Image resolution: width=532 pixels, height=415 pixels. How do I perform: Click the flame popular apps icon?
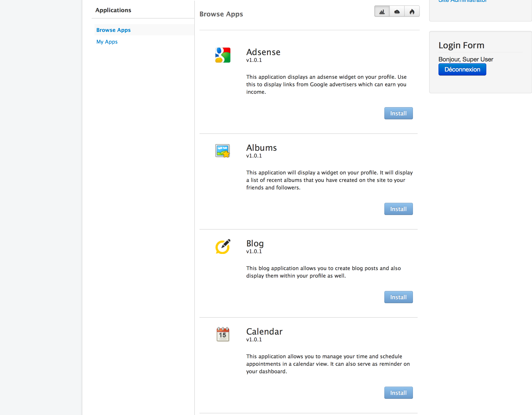point(412,11)
